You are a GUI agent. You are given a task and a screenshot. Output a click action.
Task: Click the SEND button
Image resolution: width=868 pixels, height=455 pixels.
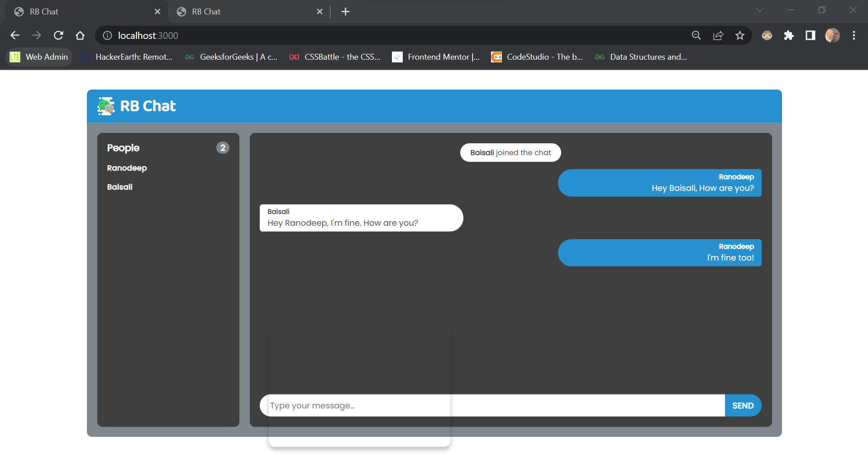tap(743, 405)
